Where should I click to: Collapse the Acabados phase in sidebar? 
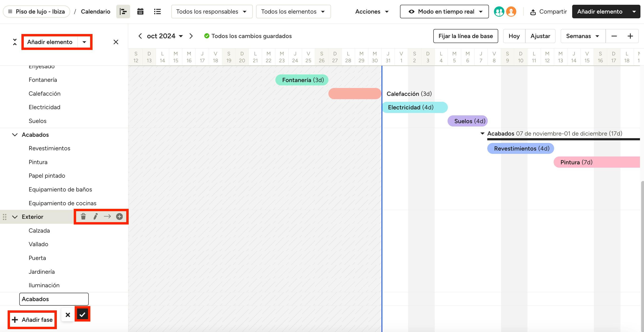point(15,135)
